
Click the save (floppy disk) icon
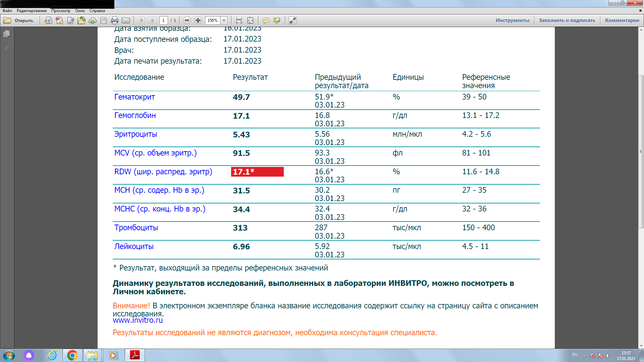104,20
